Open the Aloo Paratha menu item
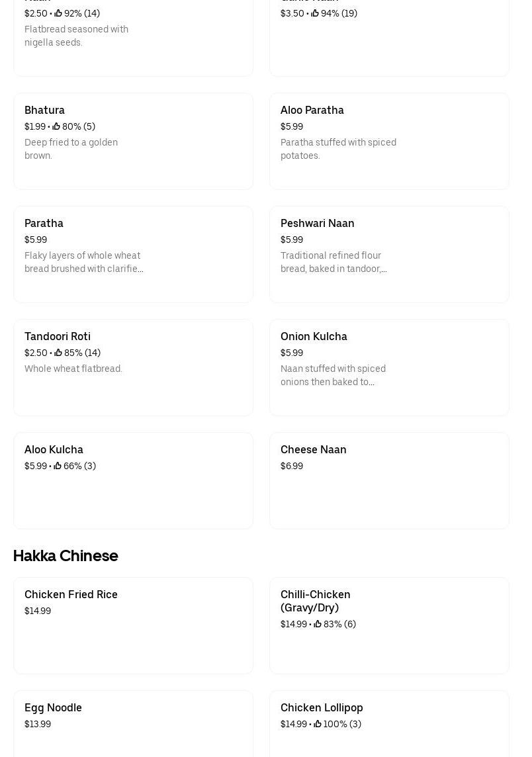The height and width of the screenshot is (757, 532). click(312, 110)
